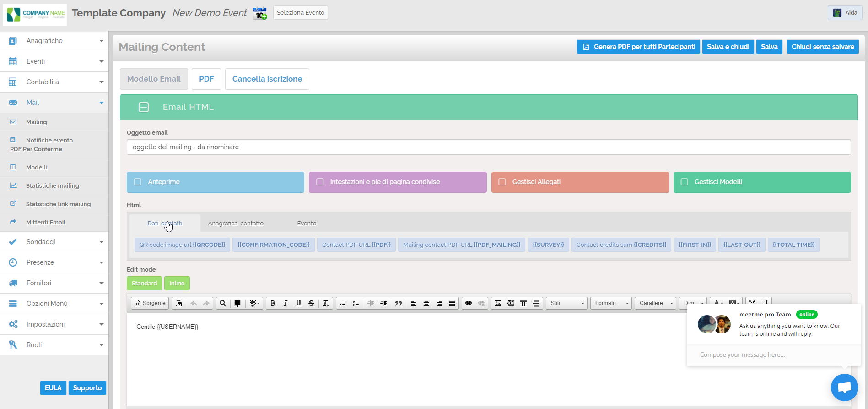Image resolution: width=868 pixels, height=409 pixels.
Task: Click Genera PDF per tutti Partecipanti
Action: [x=638, y=47]
